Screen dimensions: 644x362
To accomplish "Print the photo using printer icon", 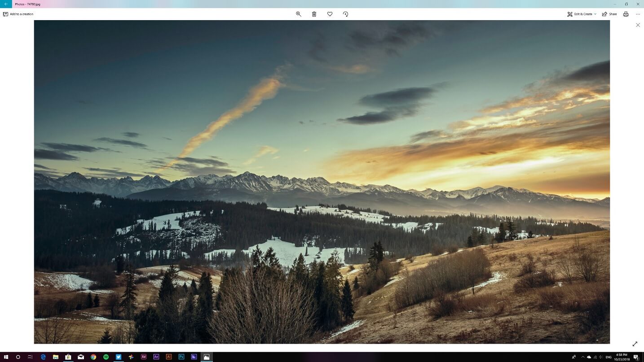I will [626, 14].
